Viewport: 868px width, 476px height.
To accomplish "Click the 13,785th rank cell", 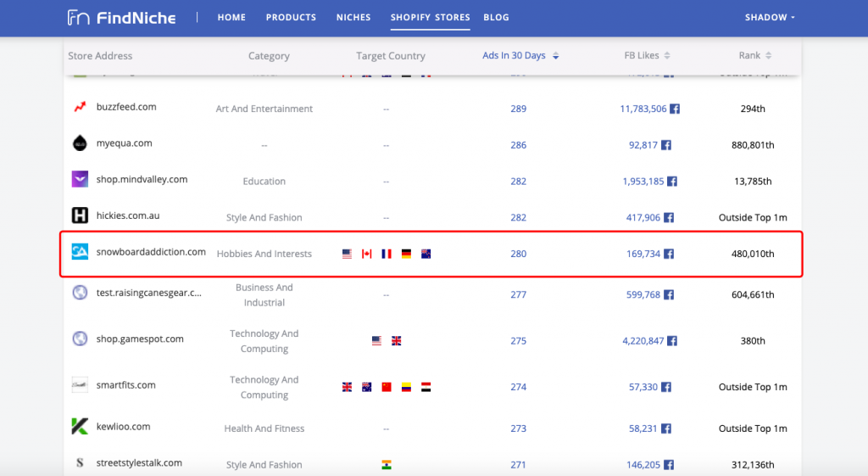I will tap(753, 182).
